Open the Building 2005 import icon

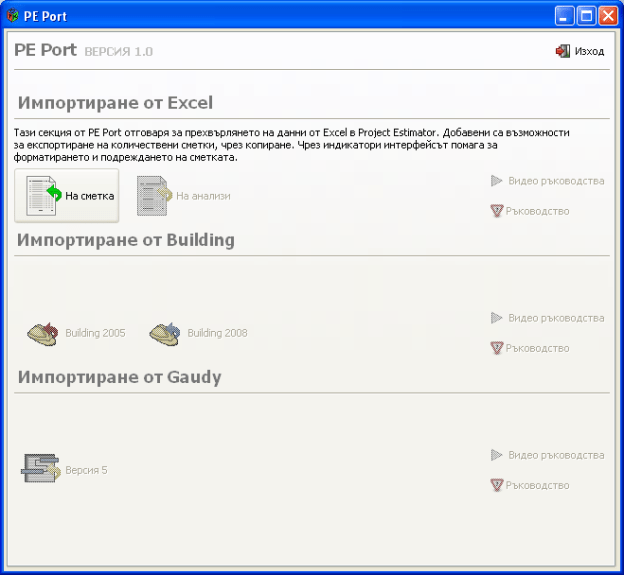click(42, 333)
